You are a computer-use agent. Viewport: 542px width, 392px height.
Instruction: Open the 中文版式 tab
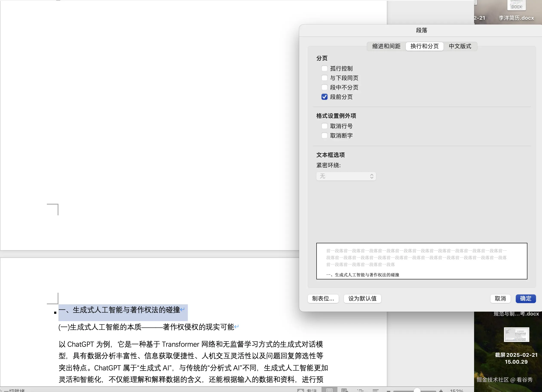(460, 46)
